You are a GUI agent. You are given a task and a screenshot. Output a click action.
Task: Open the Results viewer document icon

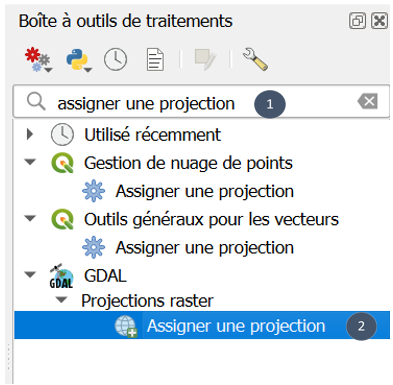point(155,60)
